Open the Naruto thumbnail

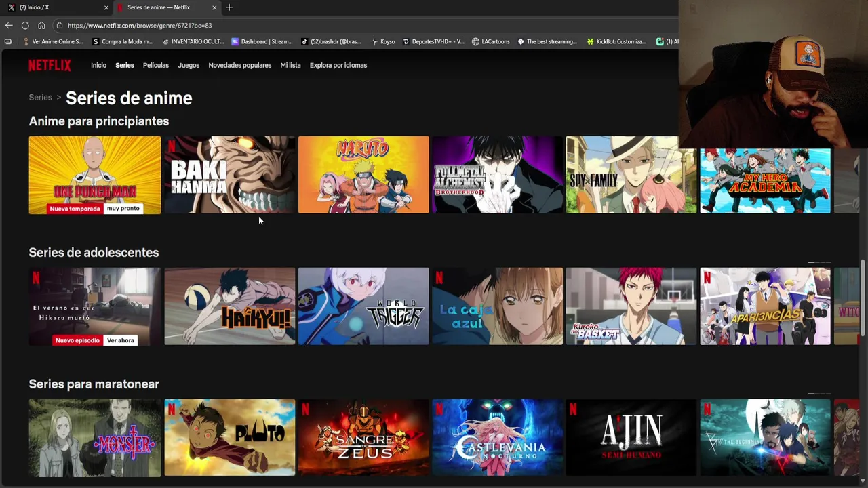[363, 175]
